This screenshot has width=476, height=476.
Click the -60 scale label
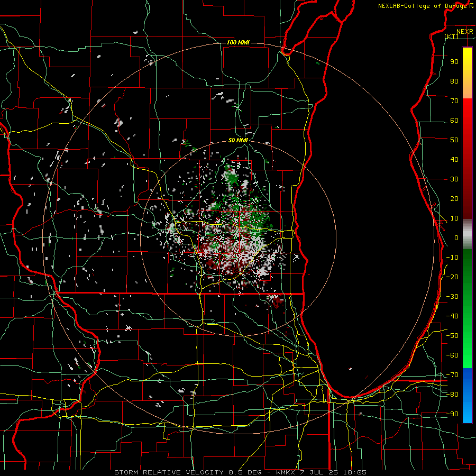point(452,355)
